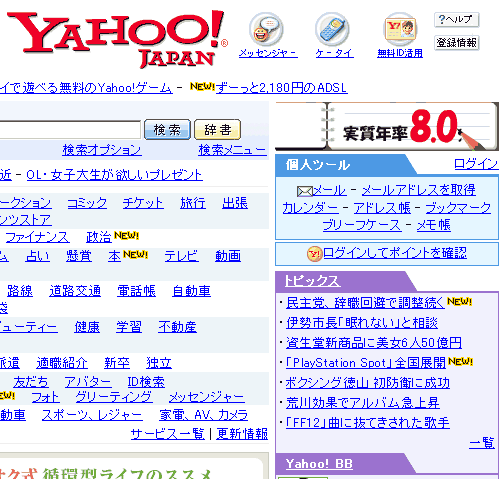Viewport: 500px width, 479px height.
Task: Open the 道路交通 link
Action: coord(75,291)
